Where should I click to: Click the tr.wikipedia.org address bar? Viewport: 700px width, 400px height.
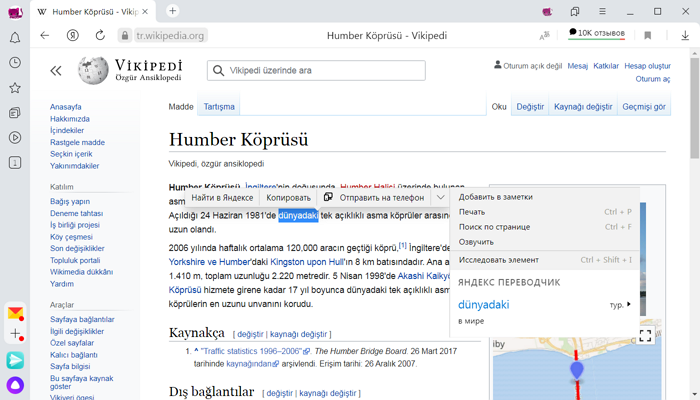point(171,36)
